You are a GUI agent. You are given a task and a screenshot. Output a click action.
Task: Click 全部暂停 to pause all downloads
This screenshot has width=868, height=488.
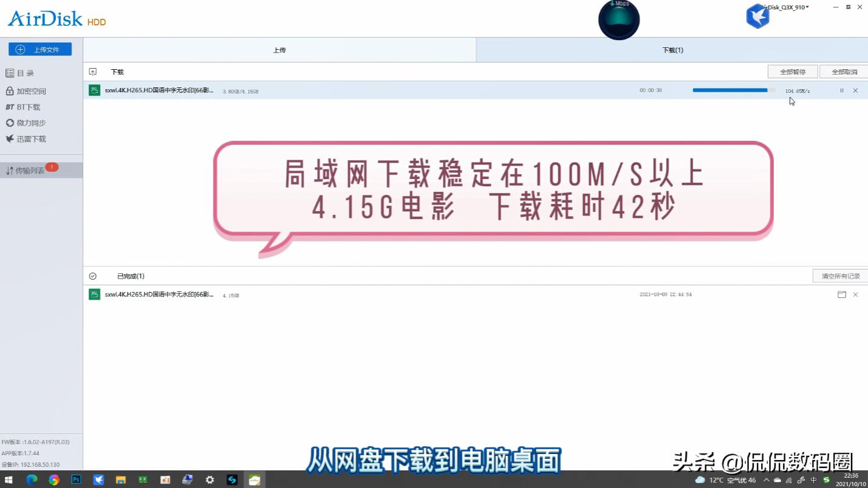tap(793, 71)
